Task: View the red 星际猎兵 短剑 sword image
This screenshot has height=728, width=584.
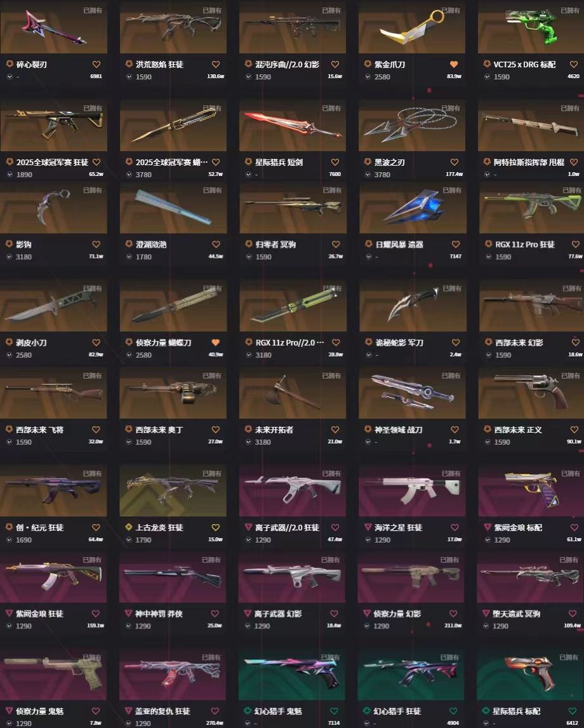Action: (292, 125)
